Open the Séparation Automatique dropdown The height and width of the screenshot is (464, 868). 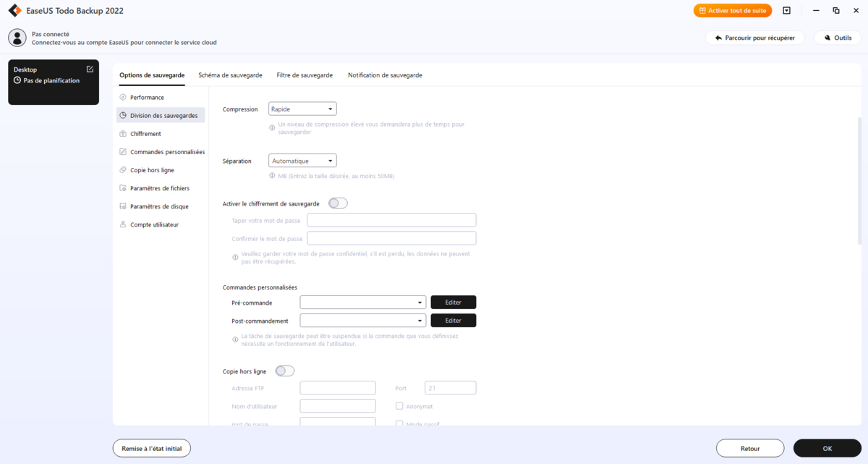tap(302, 161)
